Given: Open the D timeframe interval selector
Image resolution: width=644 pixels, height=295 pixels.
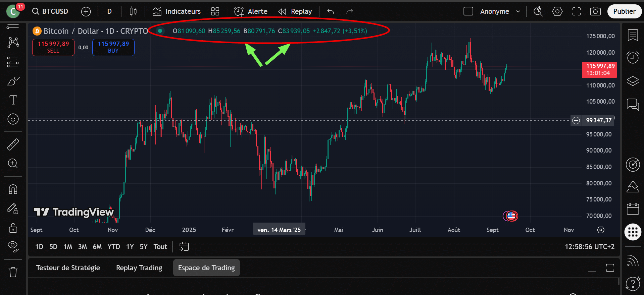Looking at the screenshot, I should (x=109, y=11).
